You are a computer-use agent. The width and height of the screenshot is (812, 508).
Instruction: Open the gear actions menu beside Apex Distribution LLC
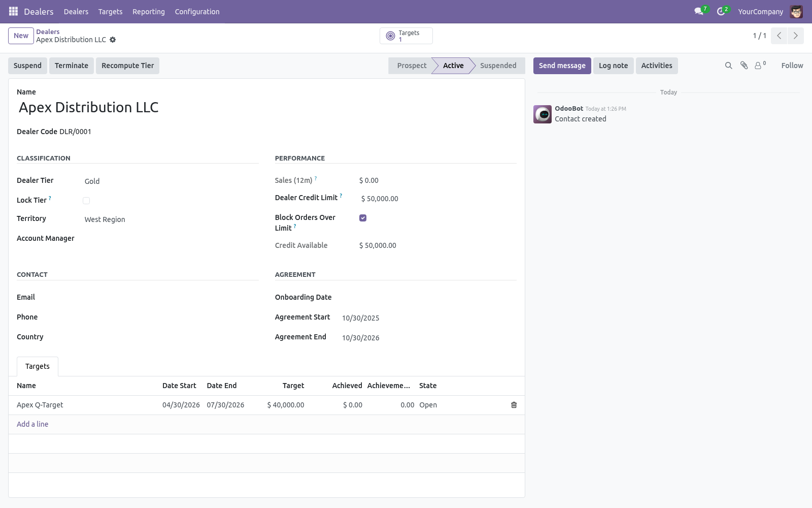pos(113,40)
